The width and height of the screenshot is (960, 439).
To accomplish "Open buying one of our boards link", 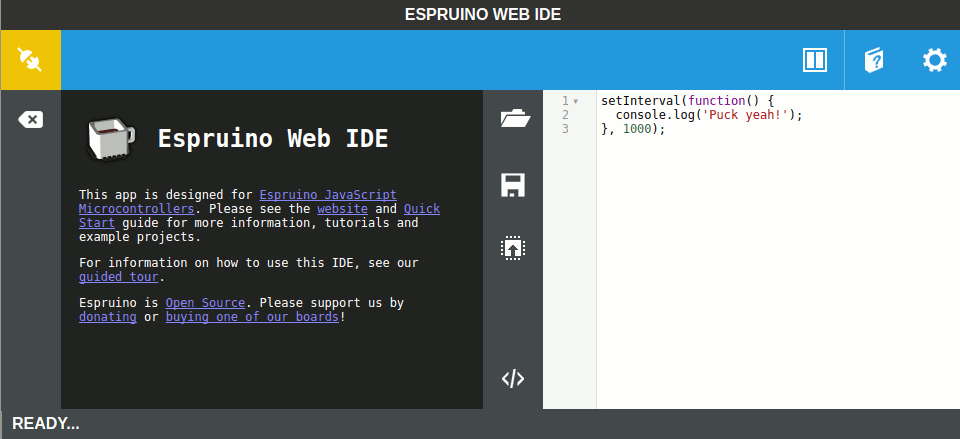I will click(x=252, y=317).
